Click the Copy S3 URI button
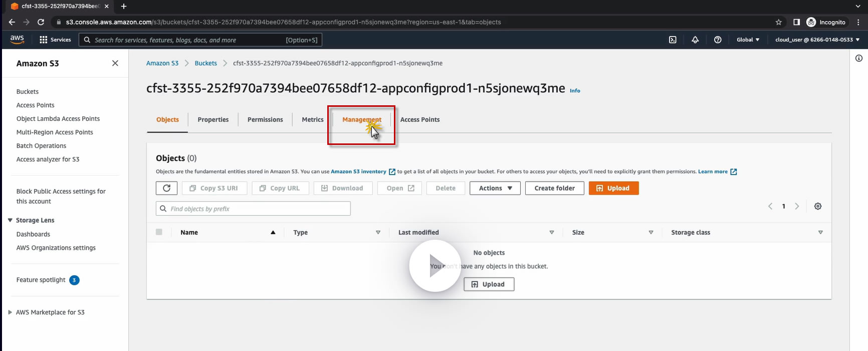This screenshot has height=351, width=868. pos(214,188)
